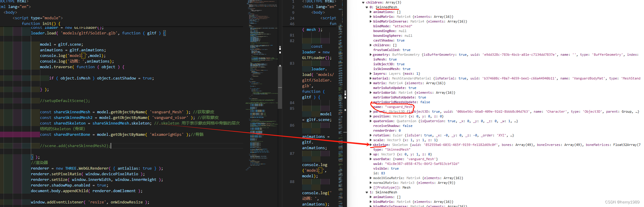Click the matrixAutoUpdate: true row
This screenshot has width=644, height=207.
pyautogui.click(x=395, y=88)
